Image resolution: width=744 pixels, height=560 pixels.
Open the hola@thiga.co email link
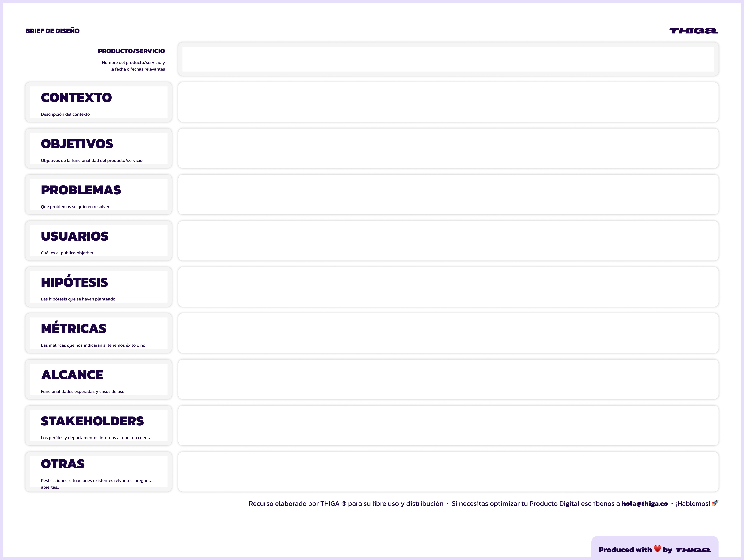point(644,504)
